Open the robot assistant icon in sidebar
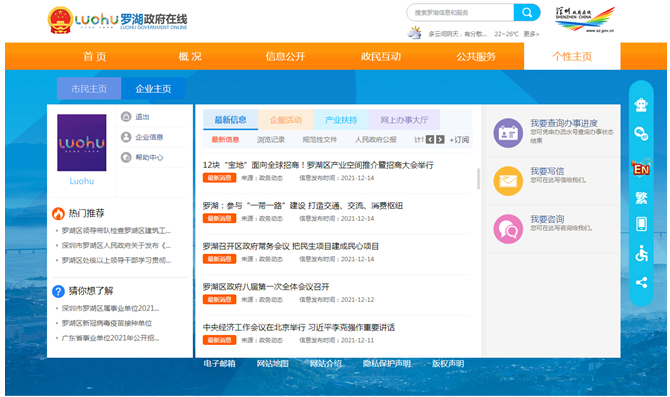 [x=641, y=105]
